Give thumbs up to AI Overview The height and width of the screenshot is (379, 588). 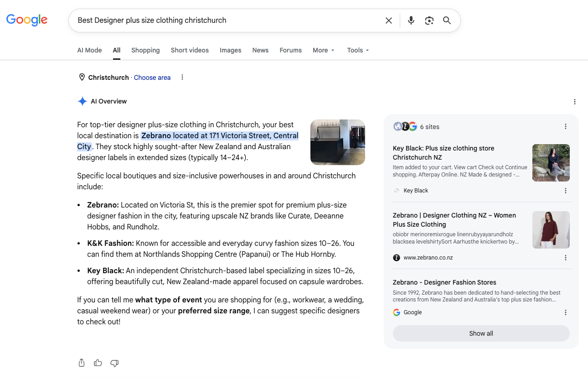pos(98,363)
